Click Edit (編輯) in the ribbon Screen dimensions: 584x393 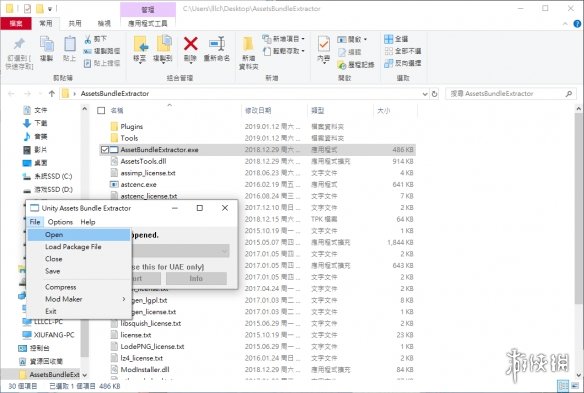point(350,52)
